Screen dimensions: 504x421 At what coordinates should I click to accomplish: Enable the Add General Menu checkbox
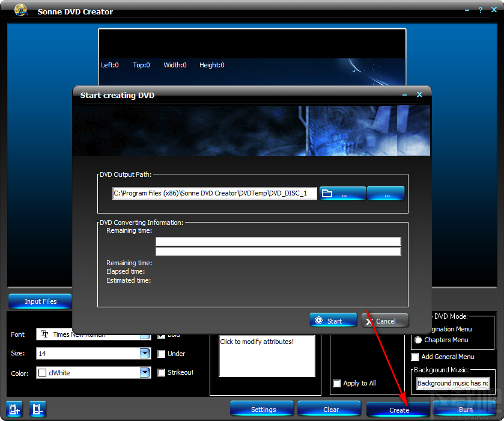point(414,356)
